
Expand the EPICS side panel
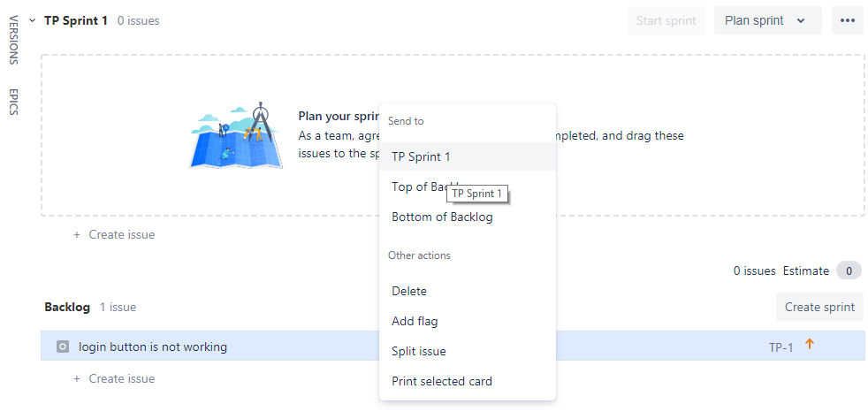14,102
